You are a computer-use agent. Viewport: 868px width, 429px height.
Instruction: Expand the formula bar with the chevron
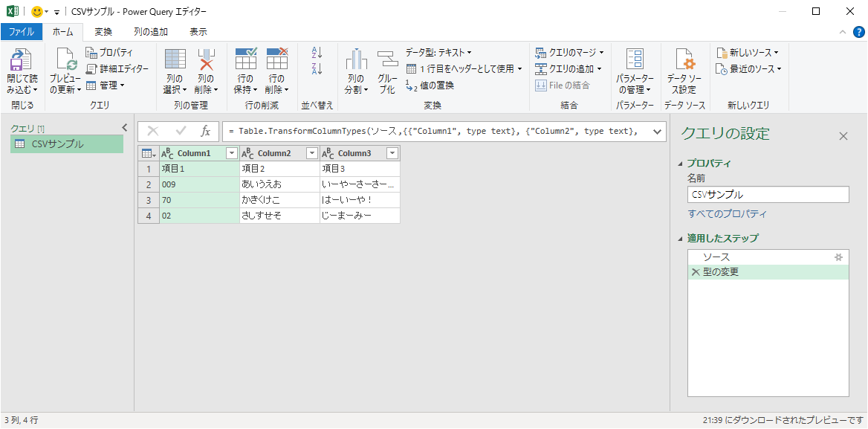click(x=657, y=131)
